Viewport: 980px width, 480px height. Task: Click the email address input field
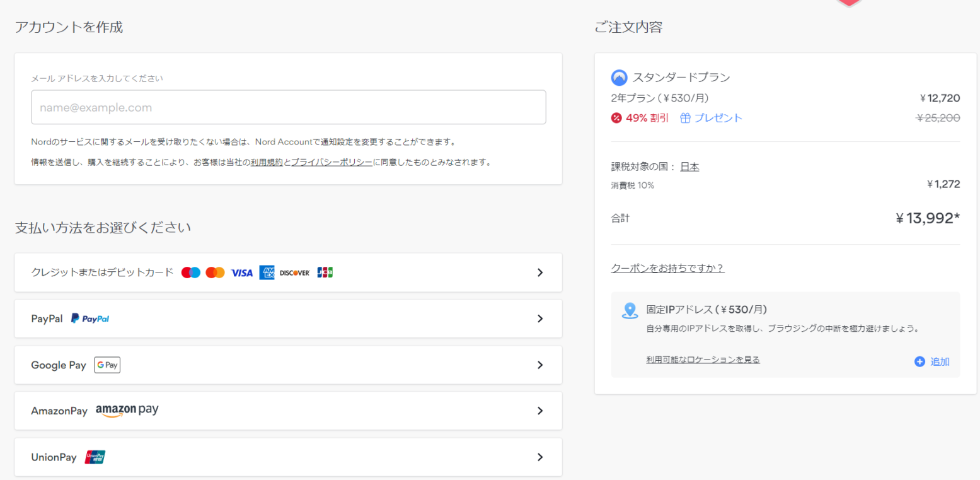coord(288,107)
